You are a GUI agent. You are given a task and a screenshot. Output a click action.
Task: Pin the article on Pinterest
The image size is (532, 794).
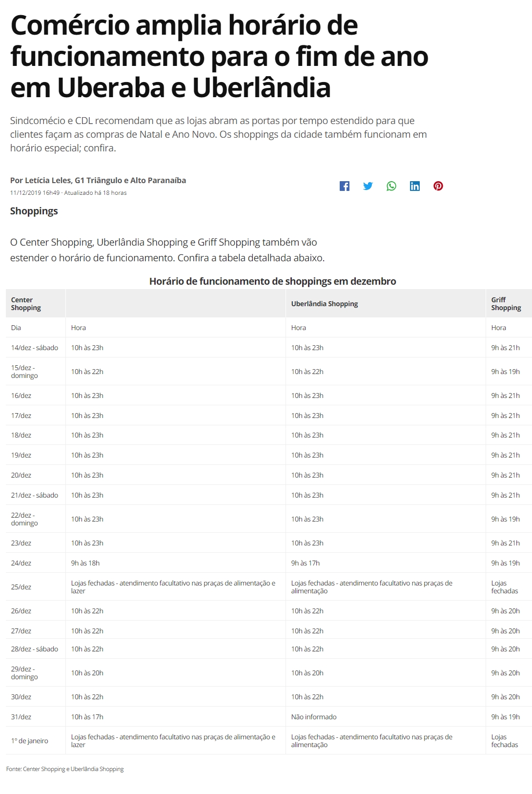(x=438, y=186)
